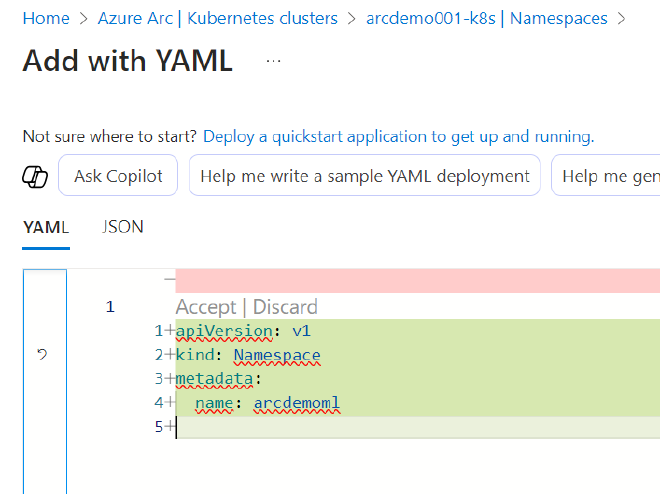Open the Deploy a quickstart application link
The width and height of the screenshot is (660, 494).
click(398, 137)
